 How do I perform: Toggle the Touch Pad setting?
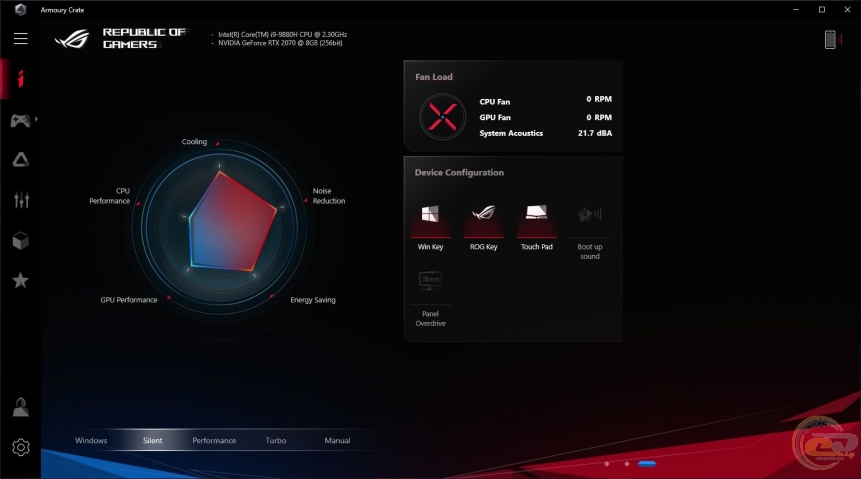(x=536, y=227)
